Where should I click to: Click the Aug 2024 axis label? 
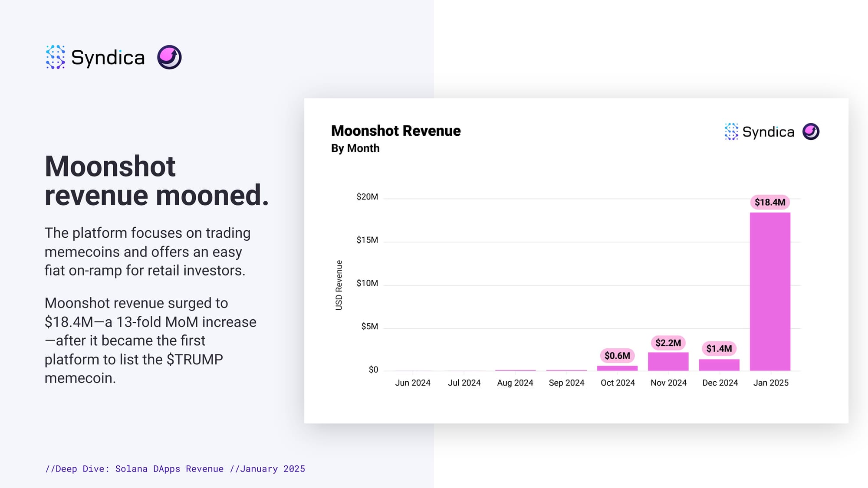tap(515, 383)
